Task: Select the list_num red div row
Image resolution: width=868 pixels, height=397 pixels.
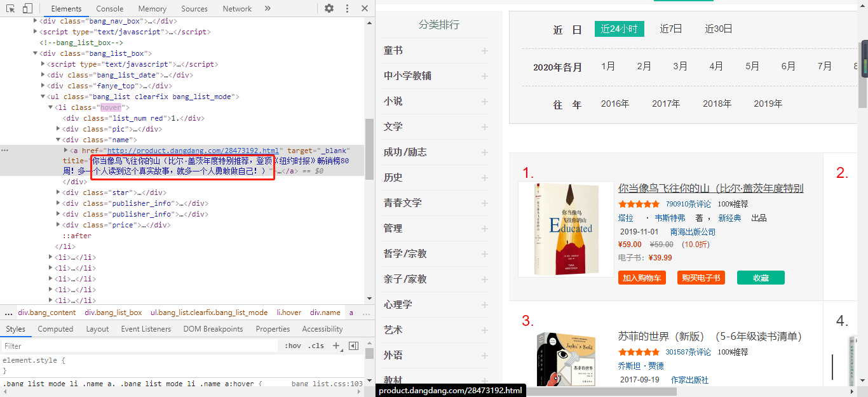Action: tap(133, 118)
